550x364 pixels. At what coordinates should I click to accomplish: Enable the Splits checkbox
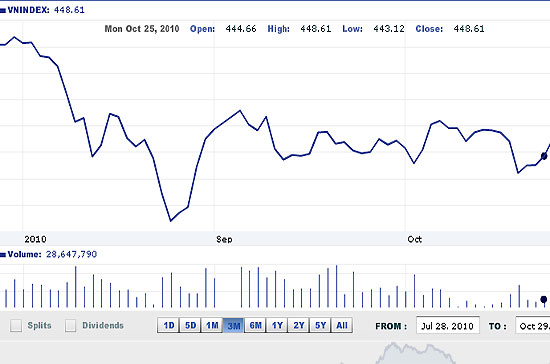(16, 325)
